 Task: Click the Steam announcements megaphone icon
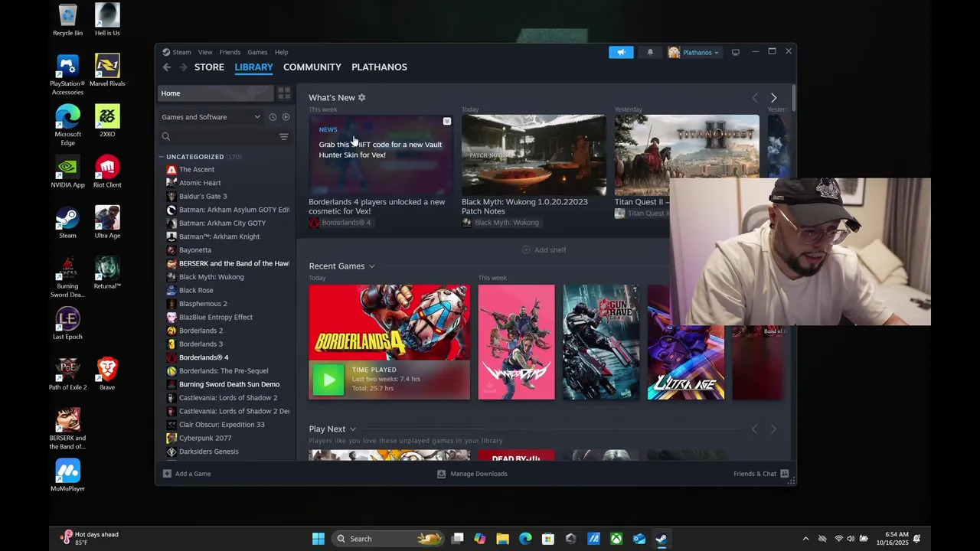click(621, 52)
